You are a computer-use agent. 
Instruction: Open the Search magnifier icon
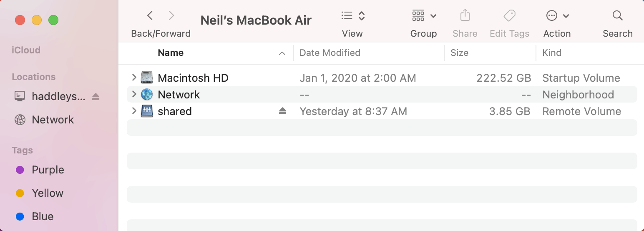[x=617, y=16]
